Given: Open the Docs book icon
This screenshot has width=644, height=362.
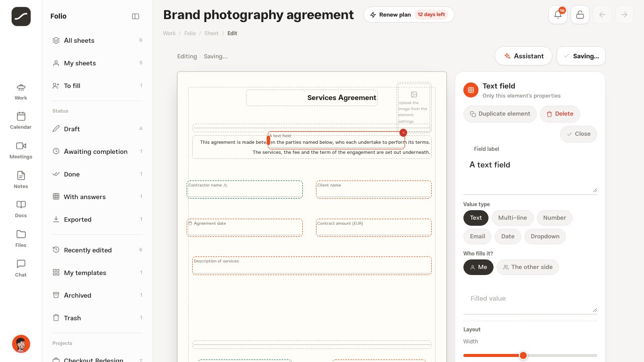Looking at the screenshot, I should pos(21,209).
